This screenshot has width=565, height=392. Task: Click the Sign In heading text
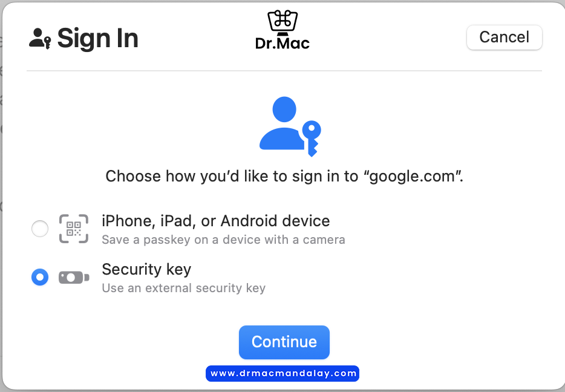coord(97,39)
